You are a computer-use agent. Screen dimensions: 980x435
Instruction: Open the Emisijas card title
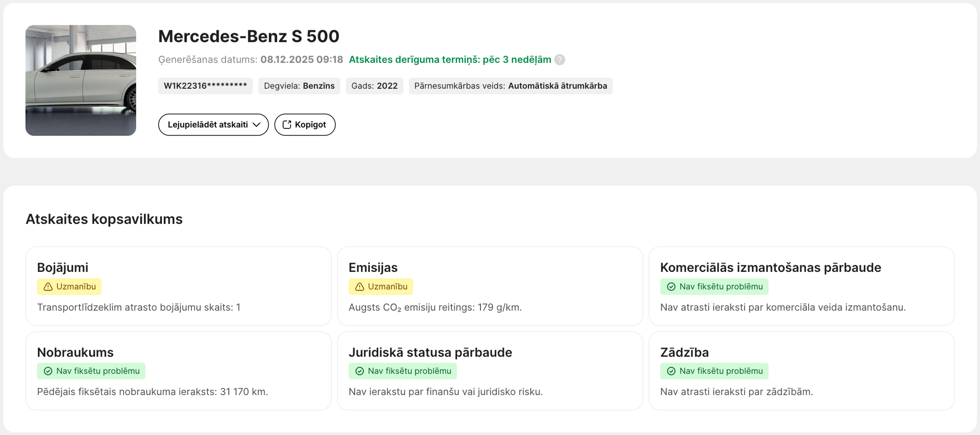[x=373, y=267]
